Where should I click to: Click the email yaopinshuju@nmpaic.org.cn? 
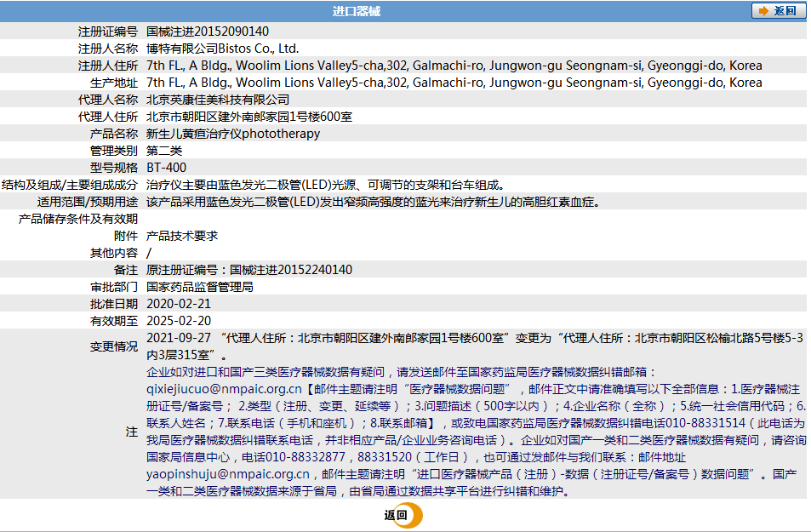pyautogui.click(x=227, y=475)
